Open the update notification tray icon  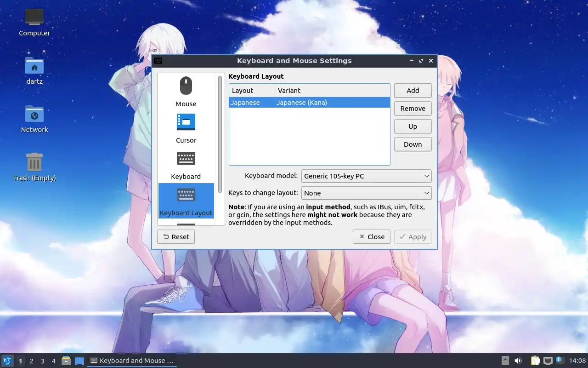click(559, 360)
